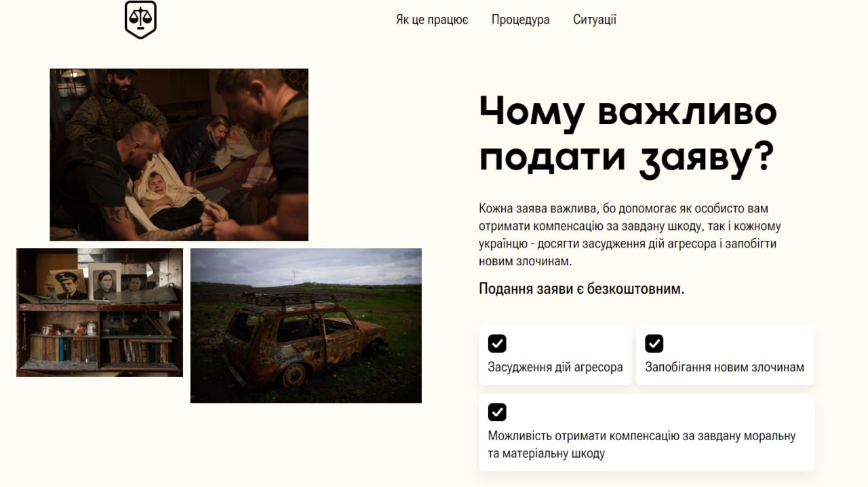Screen dimensions: 868x487
Task: Select "Ситуації" in the top navigation
Action: coord(594,20)
